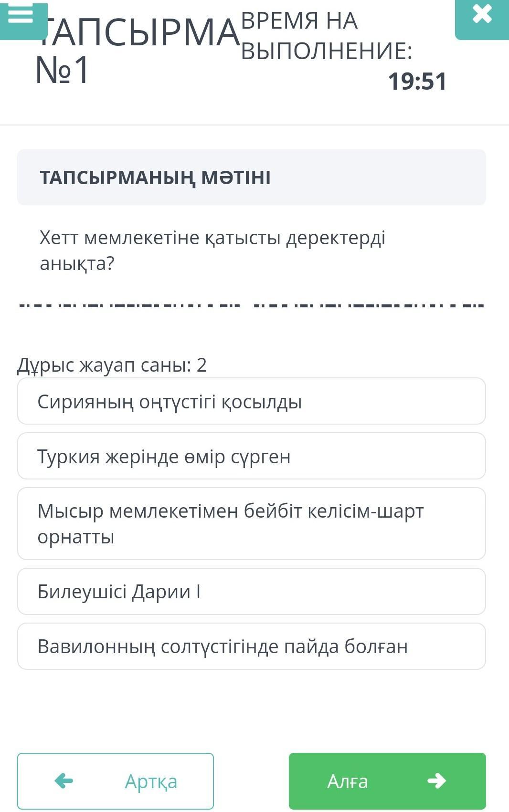Click the thin divider under the header
Screen dimensions: 509x812
pos(254,125)
